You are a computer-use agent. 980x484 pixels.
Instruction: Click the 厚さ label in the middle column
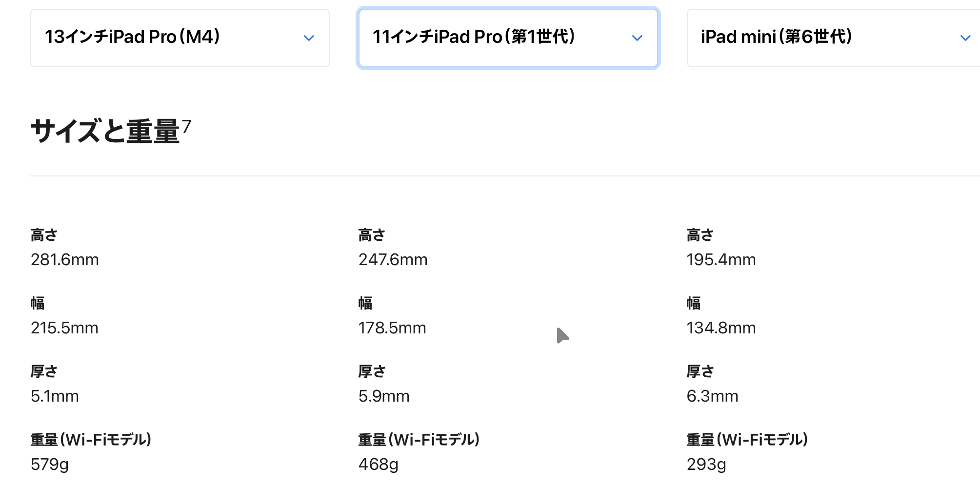point(372,371)
